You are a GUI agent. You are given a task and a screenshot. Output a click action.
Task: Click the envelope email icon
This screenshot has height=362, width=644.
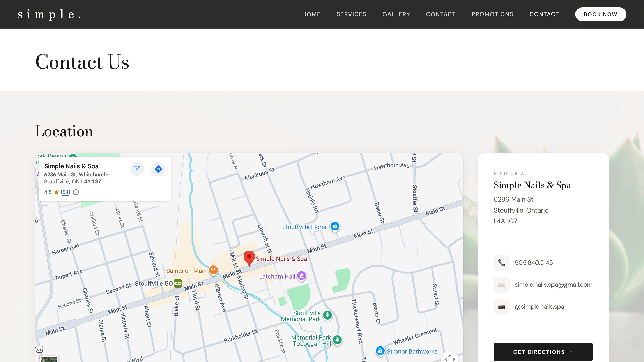(501, 285)
